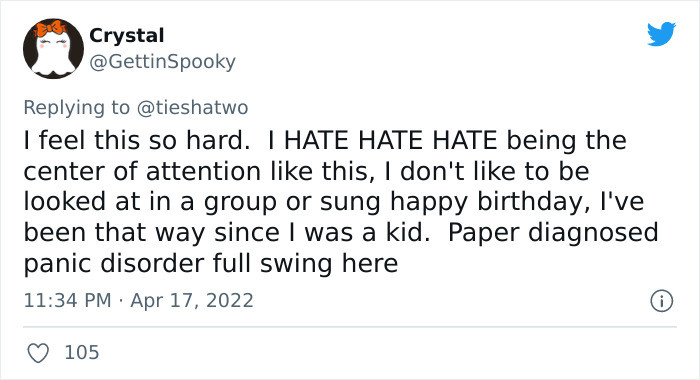
Task: Open the @tieshatwo mention link
Action: (192, 108)
